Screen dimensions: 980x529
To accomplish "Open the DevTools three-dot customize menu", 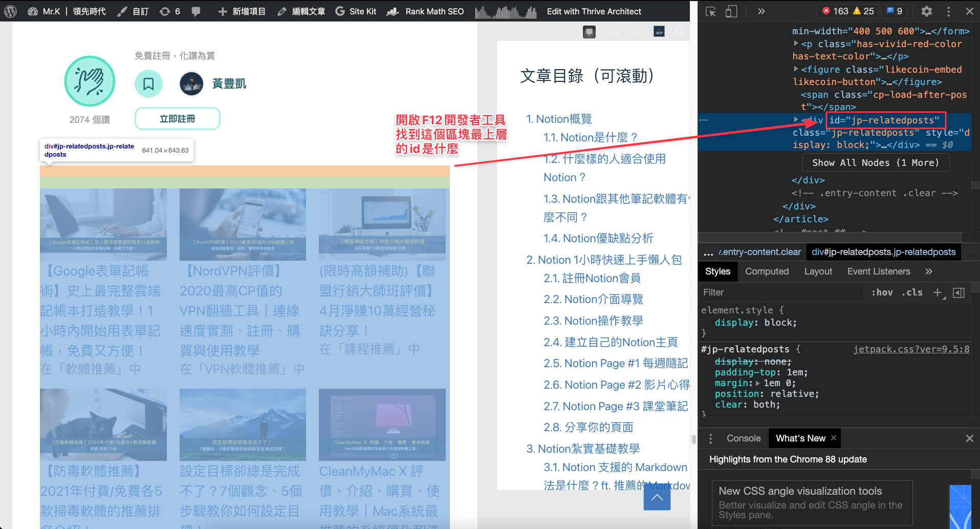I will coord(948,11).
